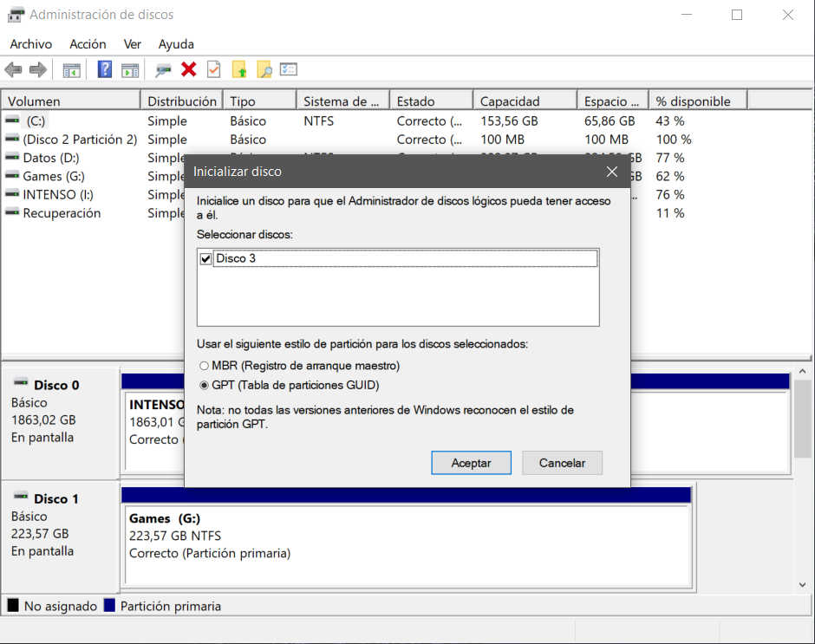Click Aceptar to initialize the disk

point(471,463)
